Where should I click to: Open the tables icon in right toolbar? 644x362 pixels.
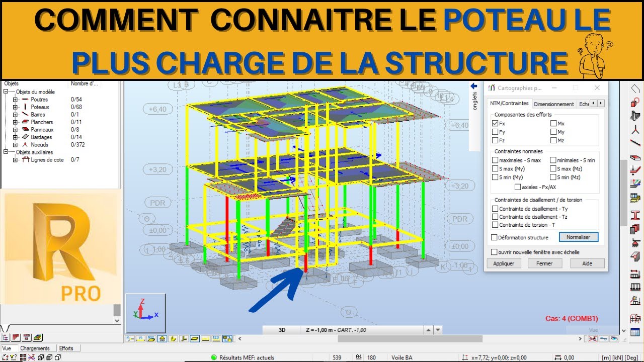[635, 332]
